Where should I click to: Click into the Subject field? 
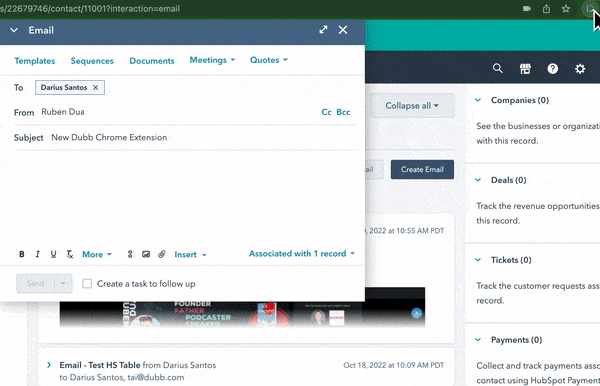[x=203, y=137]
